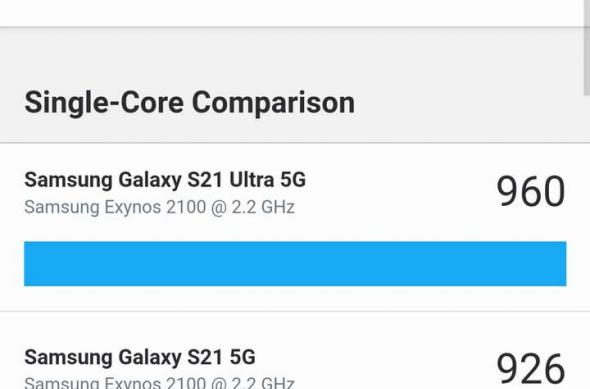Click the vertical scrollbar thumb at right edge
590x389 pixels.
pyautogui.click(x=586, y=47)
